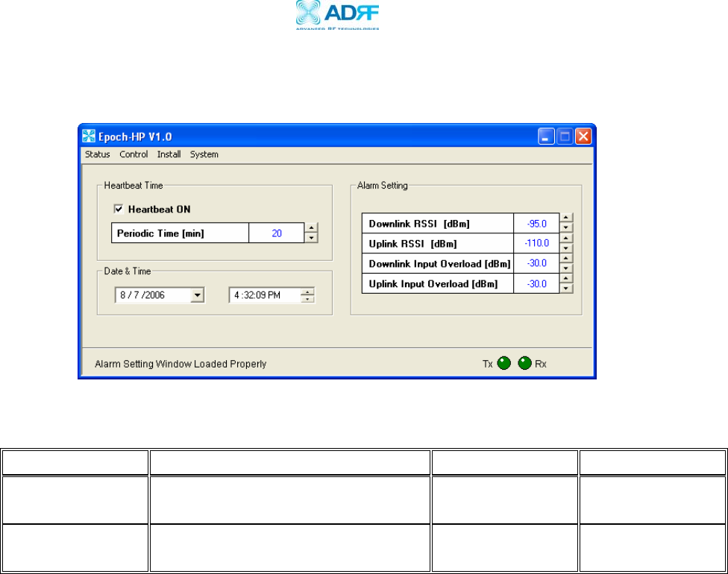This screenshot has height=574, width=728.
Task: Click the Epoch-HP title bar app icon
Action: click(x=89, y=136)
